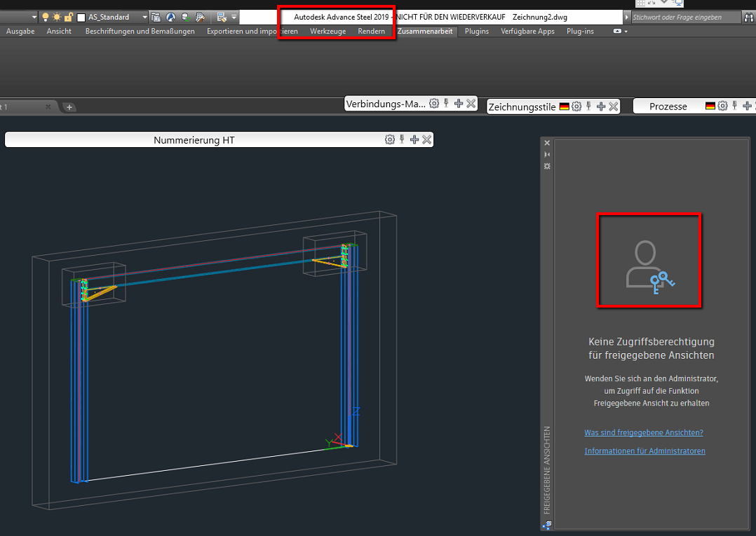Click the shared views user icon
756x536 pixels.
[648, 261]
